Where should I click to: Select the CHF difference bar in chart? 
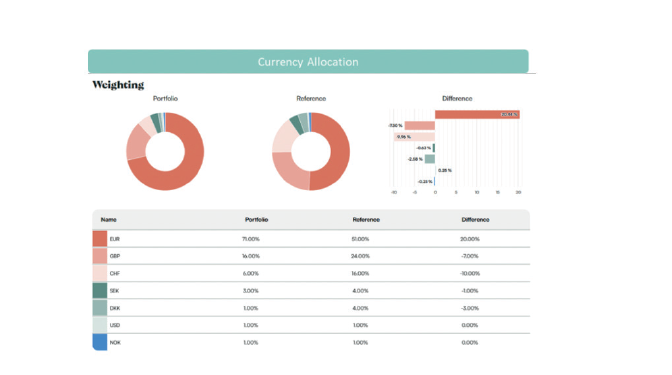click(x=414, y=137)
